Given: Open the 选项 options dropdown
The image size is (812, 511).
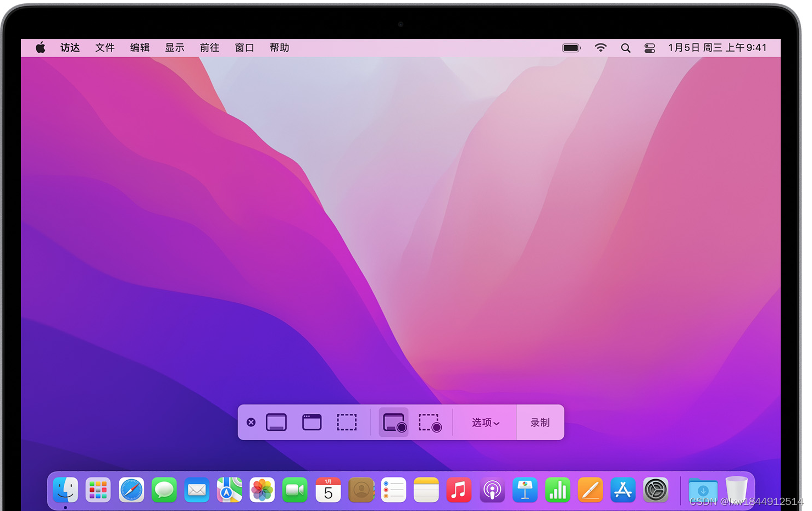Looking at the screenshot, I should (486, 423).
